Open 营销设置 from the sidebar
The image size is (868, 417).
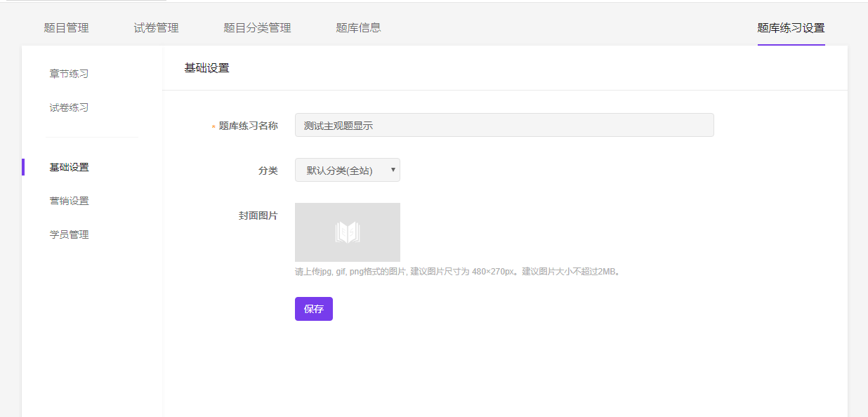pyautogui.click(x=69, y=201)
